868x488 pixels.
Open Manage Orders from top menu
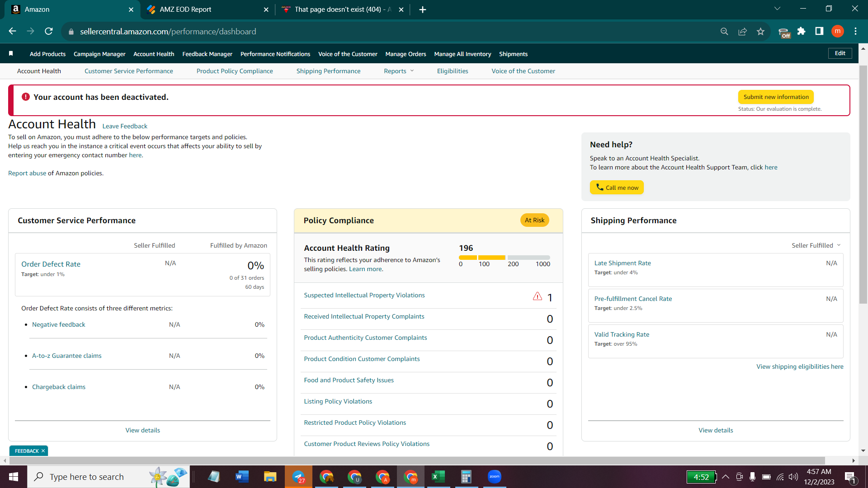[x=406, y=54]
